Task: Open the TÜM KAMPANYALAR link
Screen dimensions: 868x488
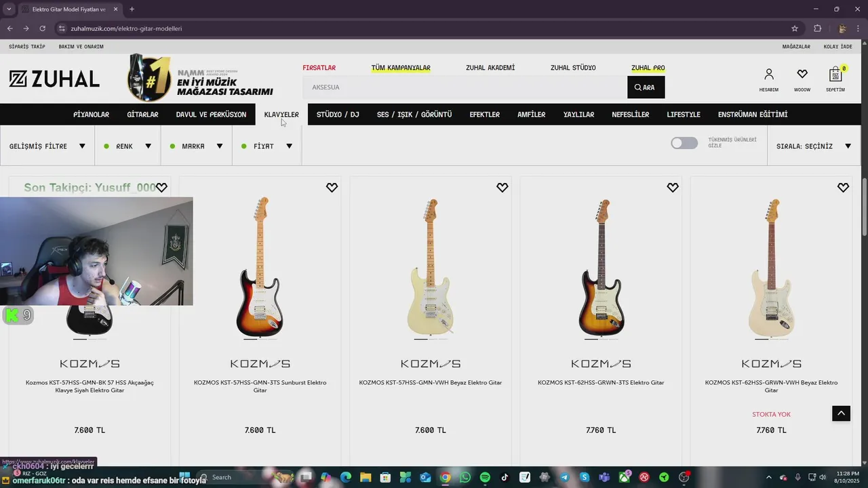Action: pyautogui.click(x=401, y=68)
